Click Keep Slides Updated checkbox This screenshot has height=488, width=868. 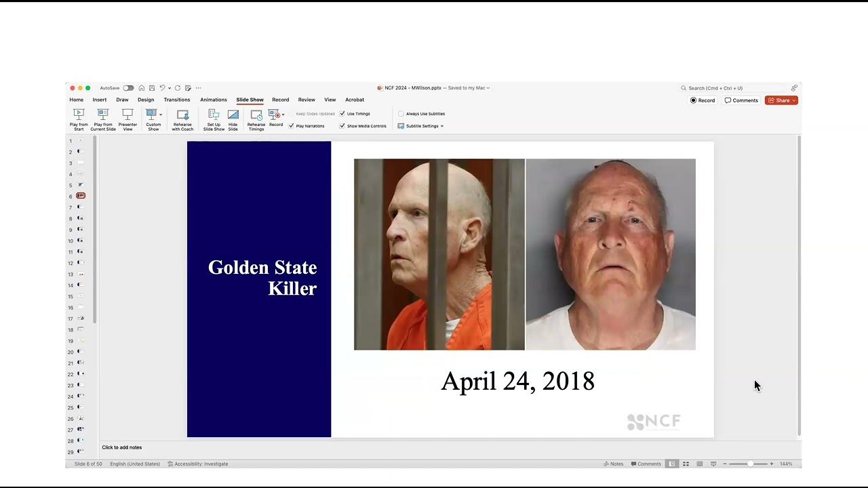(292, 114)
